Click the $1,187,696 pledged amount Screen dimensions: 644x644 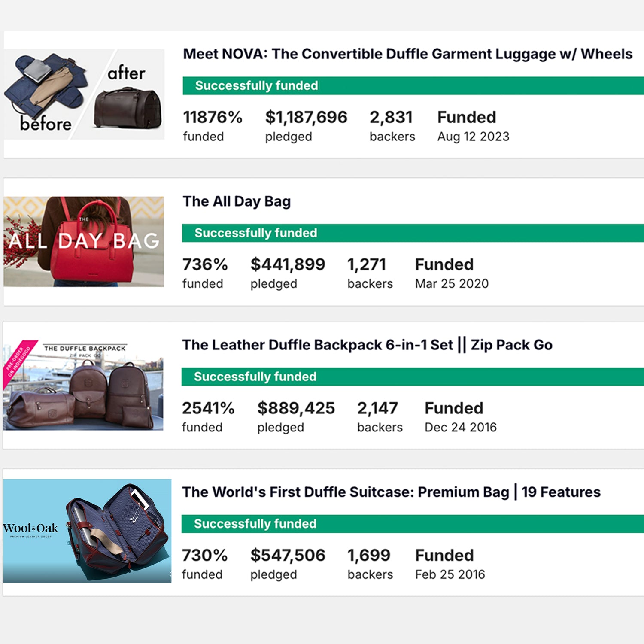pyautogui.click(x=306, y=118)
